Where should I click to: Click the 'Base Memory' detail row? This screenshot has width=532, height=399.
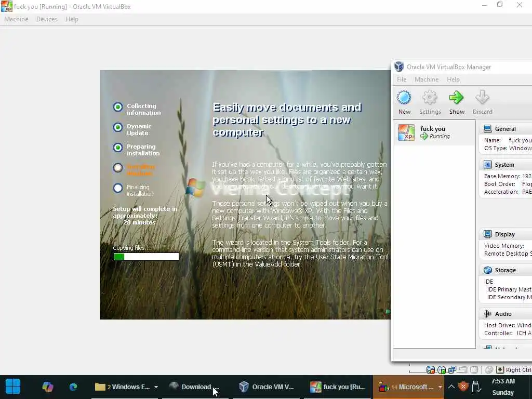click(508, 176)
